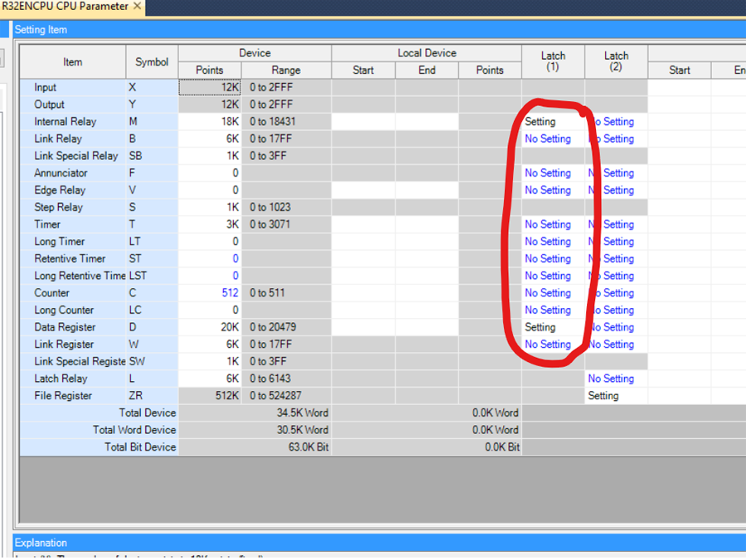The width and height of the screenshot is (746, 560).
Task: Edit the Points field for Input X
Action: click(208, 87)
